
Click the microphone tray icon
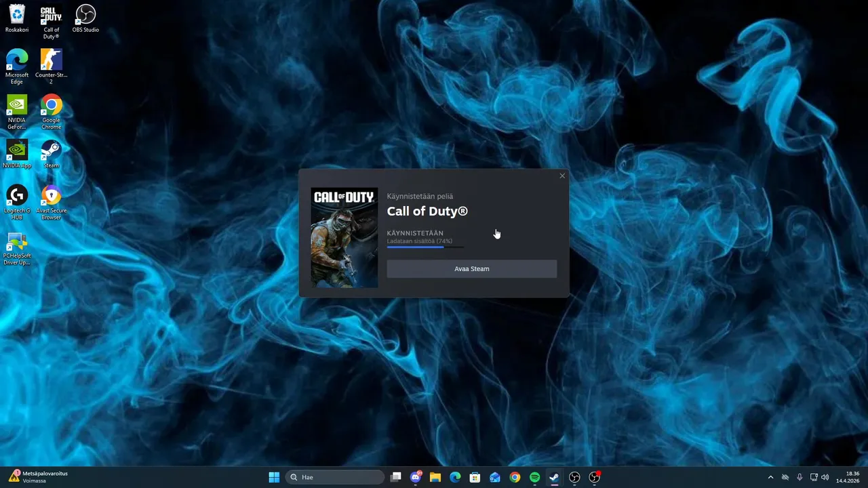[800, 477]
